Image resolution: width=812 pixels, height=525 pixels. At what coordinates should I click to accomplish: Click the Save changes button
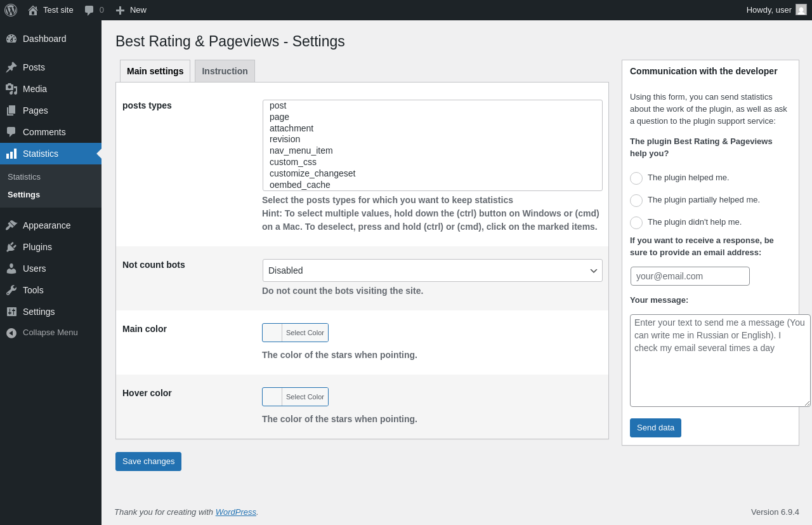point(148,462)
